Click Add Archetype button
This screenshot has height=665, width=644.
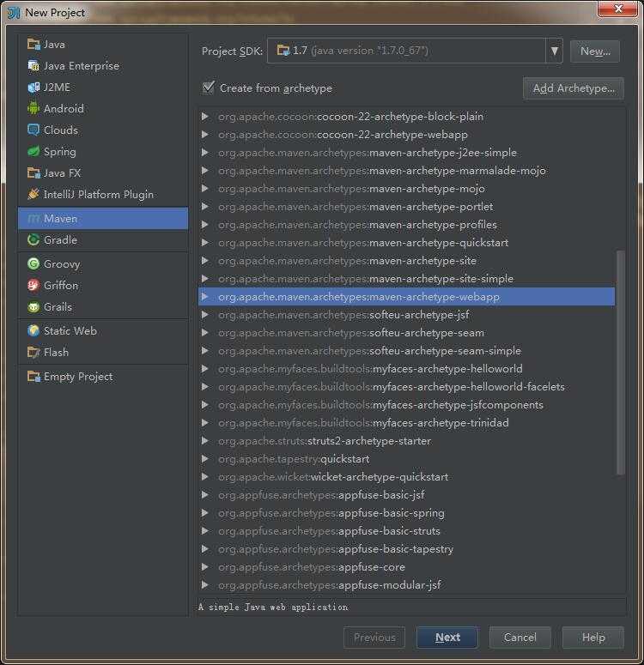coord(574,88)
